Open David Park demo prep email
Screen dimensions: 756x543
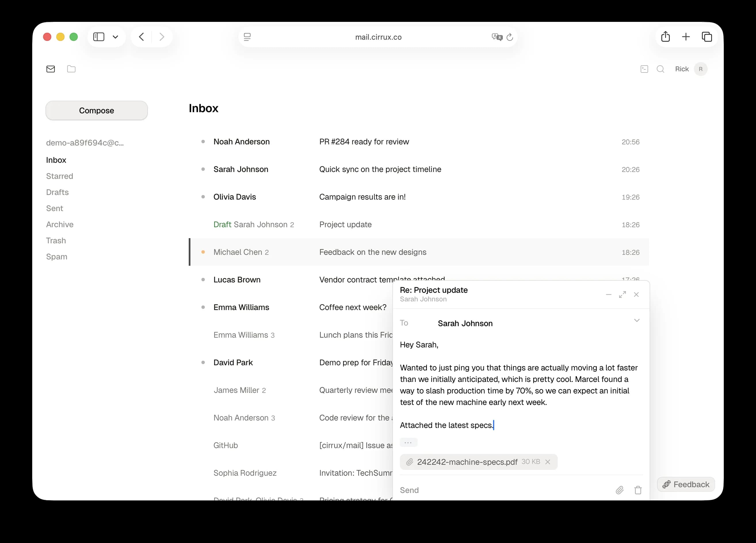point(291,362)
